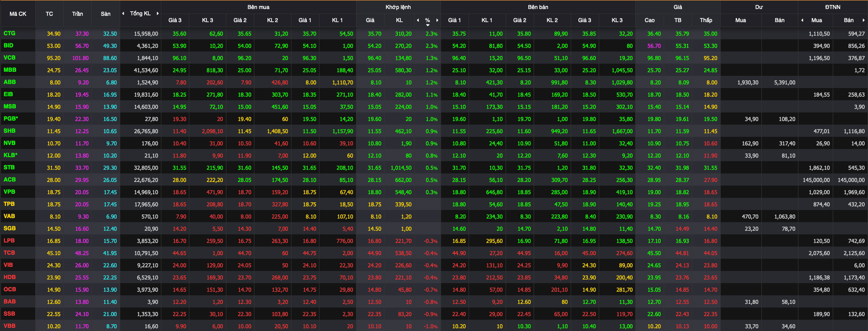Open the HDB stock symbol
Screen dimensions: 868x331
coord(9,277)
